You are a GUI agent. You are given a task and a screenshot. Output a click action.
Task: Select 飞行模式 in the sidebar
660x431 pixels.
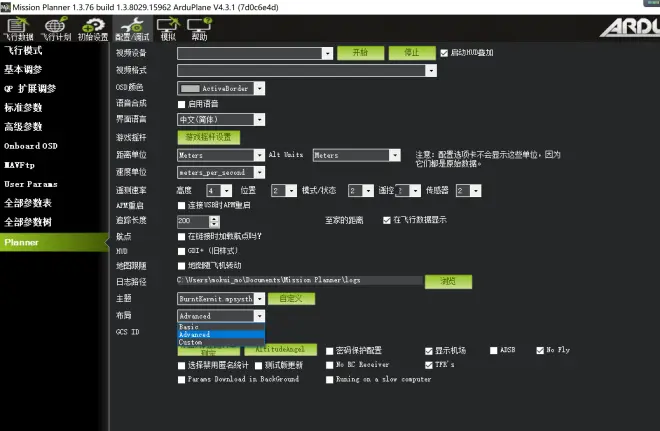pyautogui.click(x=23, y=51)
